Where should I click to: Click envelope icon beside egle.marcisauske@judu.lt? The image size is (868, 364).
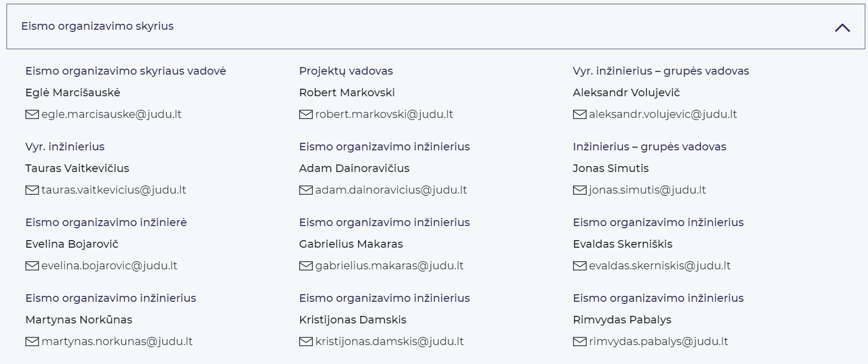click(32, 115)
